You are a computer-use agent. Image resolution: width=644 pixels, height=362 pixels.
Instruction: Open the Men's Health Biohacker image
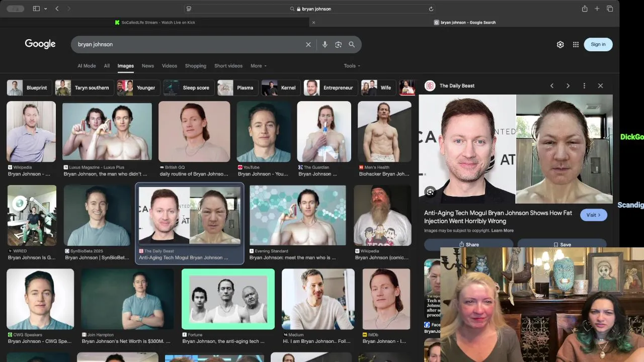coord(384,132)
